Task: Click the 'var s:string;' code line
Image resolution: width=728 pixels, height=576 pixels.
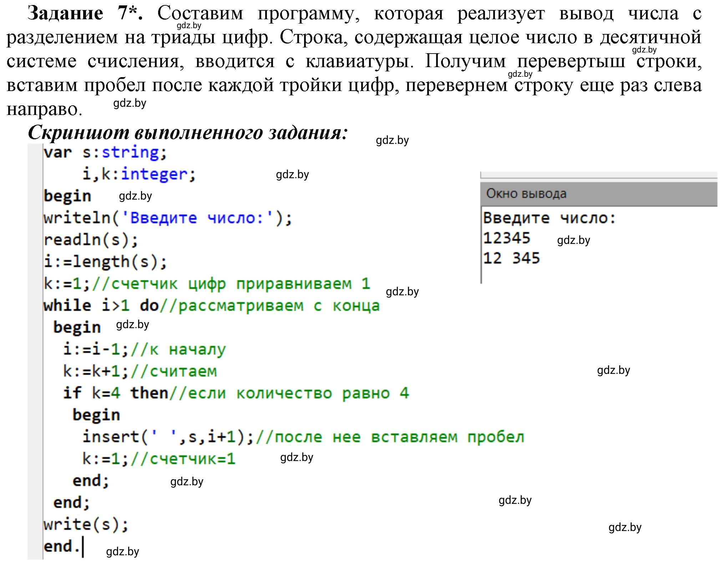Action: 105,153
